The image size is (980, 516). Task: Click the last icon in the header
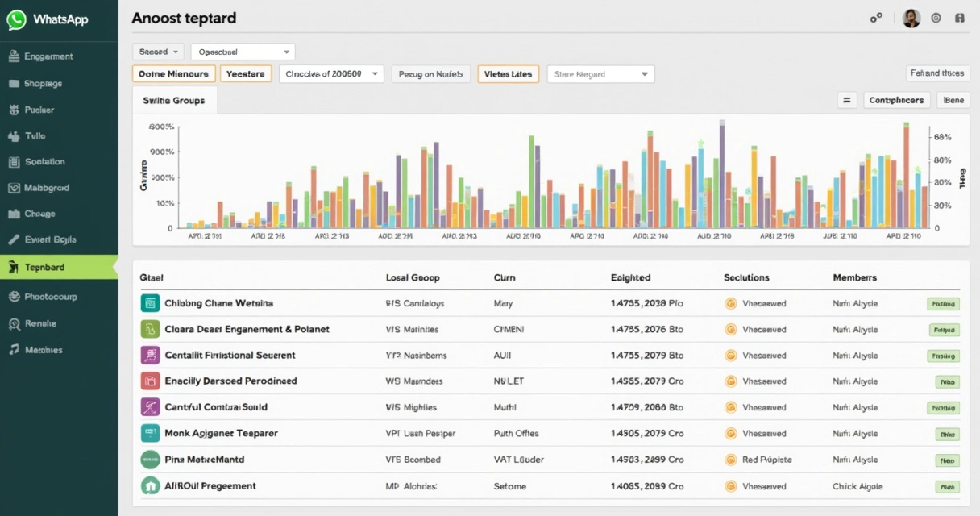[x=959, y=18]
